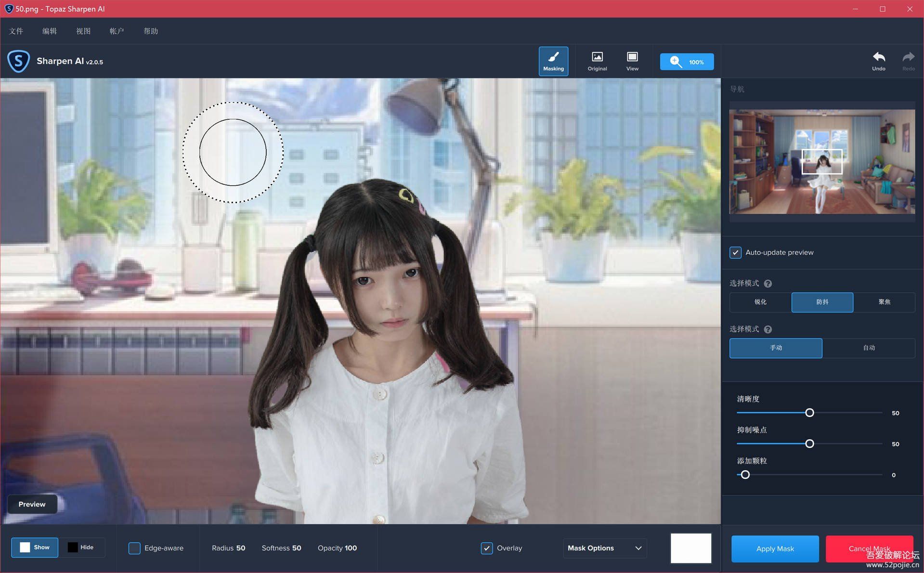
Task: Open the 文件 menu
Action: [16, 31]
